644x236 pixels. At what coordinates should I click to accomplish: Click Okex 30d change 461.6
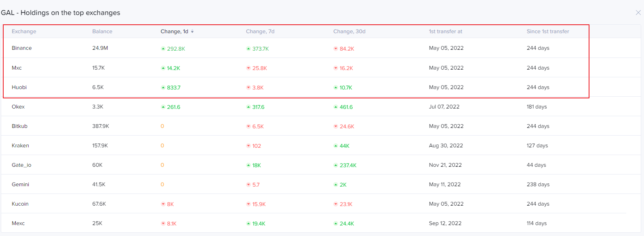pyautogui.click(x=346, y=107)
